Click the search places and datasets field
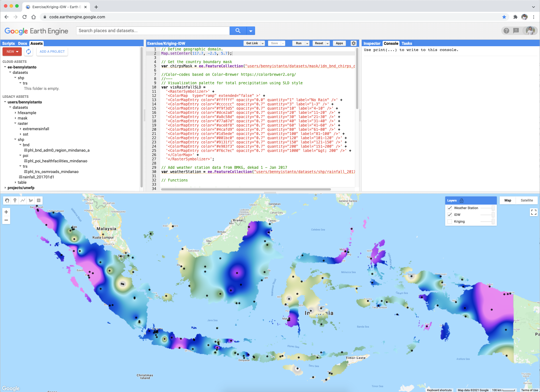 pyautogui.click(x=153, y=31)
